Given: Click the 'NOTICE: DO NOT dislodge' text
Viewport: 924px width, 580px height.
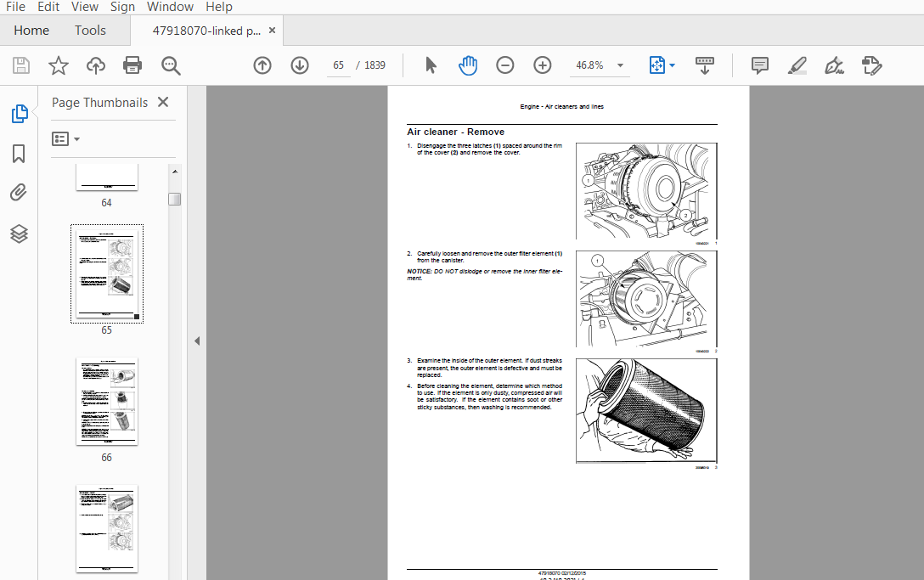Looking at the screenshot, I should [x=484, y=274].
